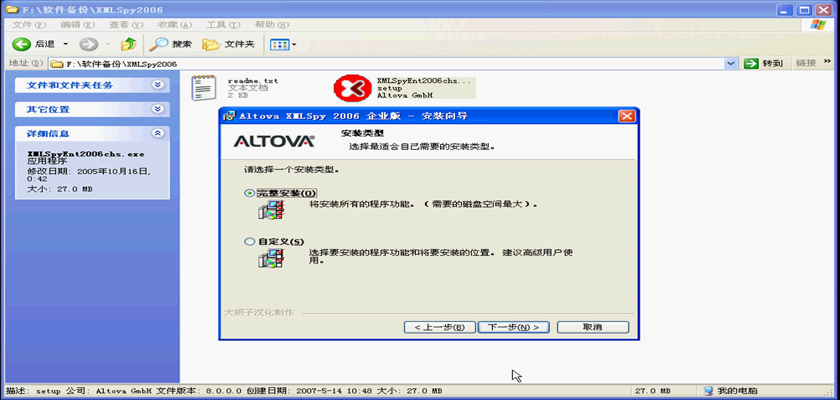Click the folder icon in Explorer title bar
Screen dimensions: 840x400
pos(10,9)
